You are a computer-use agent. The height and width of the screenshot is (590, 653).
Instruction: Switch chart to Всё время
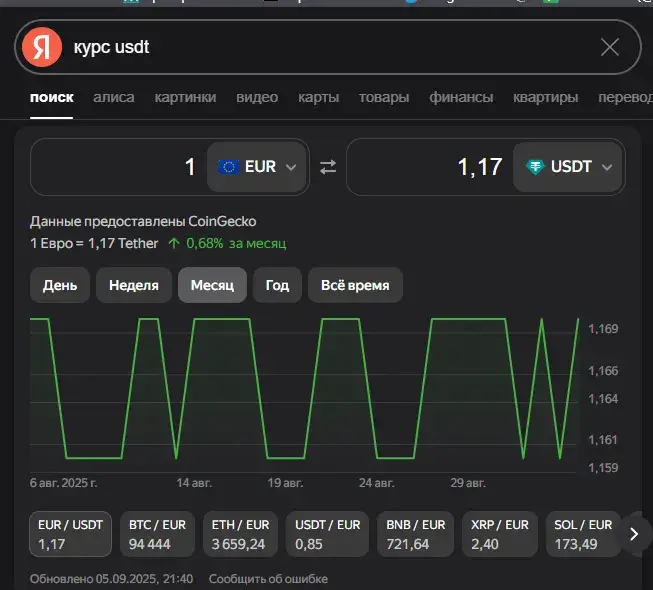click(x=355, y=285)
